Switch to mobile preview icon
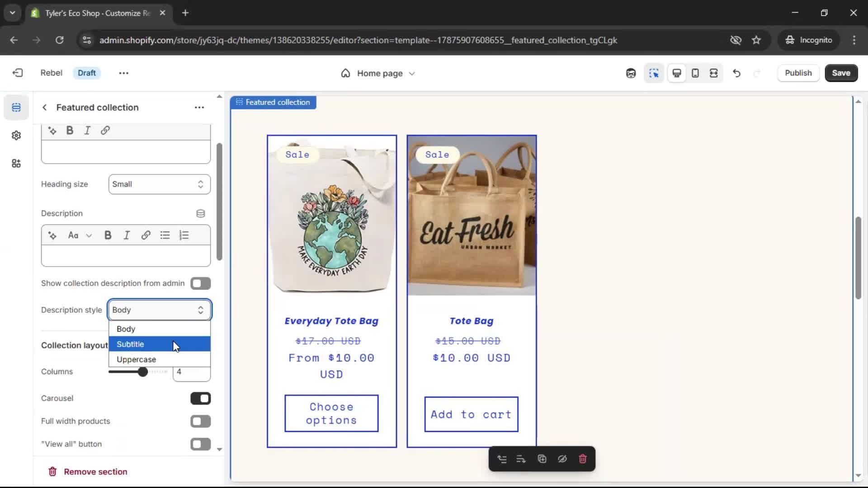Image resolution: width=868 pixels, height=488 pixels. pyautogui.click(x=695, y=73)
